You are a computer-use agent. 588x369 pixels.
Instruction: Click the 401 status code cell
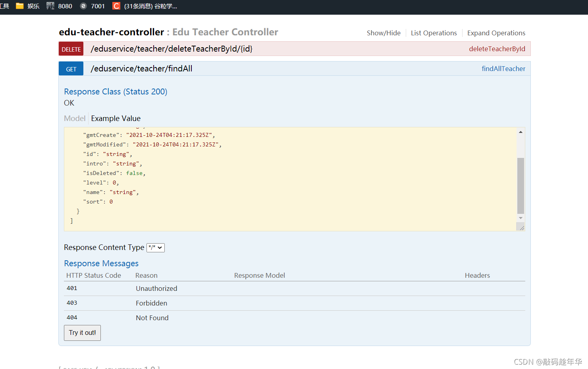(x=72, y=288)
